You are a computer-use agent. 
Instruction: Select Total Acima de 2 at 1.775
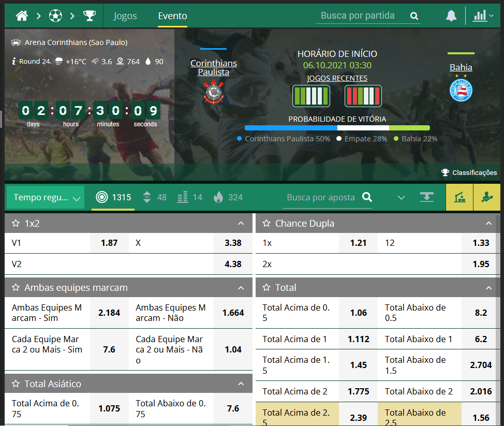(x=359, y=392)
